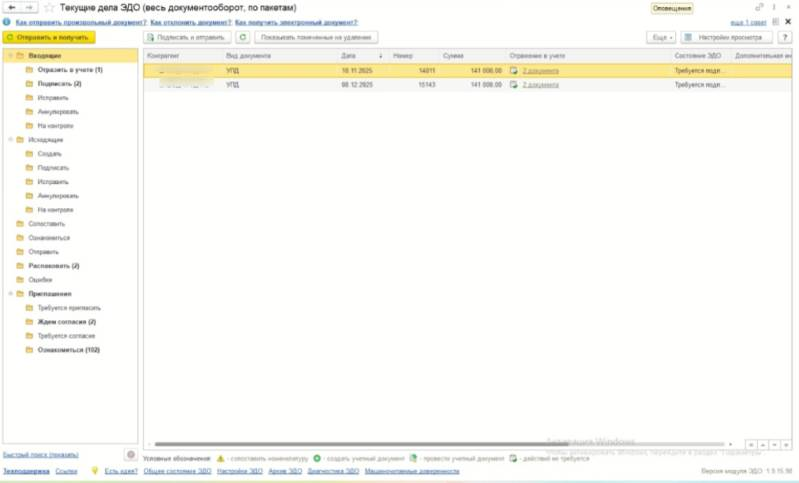Collapse the Исходящие tree node
Image resolution: width=799 pixels, height=483 pixels.
tap(10, 140)
